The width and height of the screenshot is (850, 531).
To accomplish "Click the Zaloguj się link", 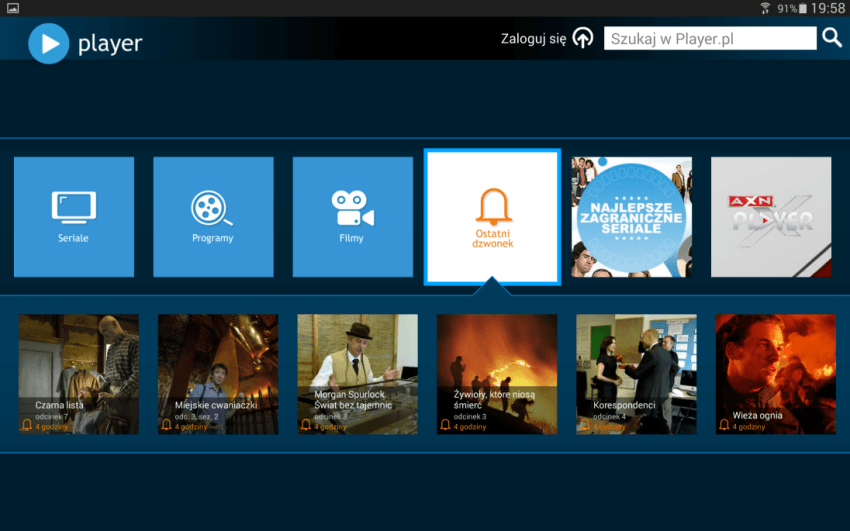I will click(533, 39).
